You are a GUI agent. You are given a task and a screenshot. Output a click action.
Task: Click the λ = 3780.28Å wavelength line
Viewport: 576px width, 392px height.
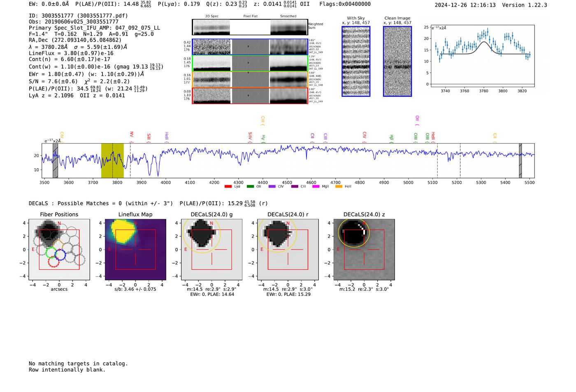pyautogui.click(x=78, y=47)
